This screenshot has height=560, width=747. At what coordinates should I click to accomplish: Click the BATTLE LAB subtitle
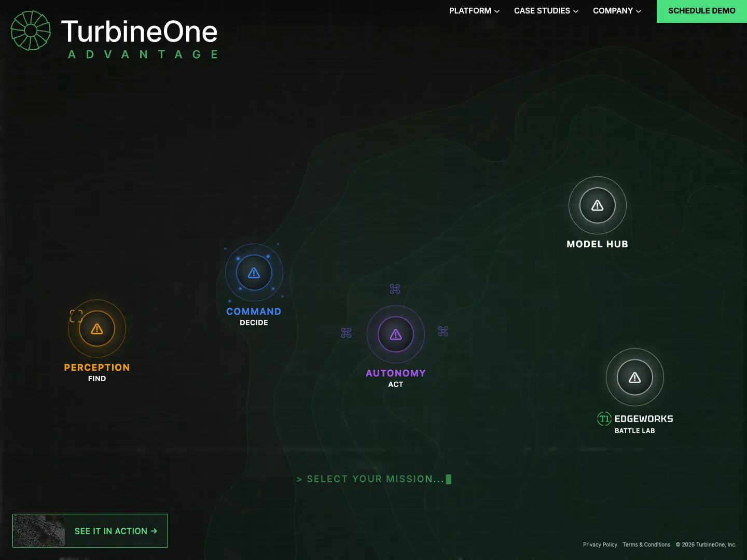(635, 430)
